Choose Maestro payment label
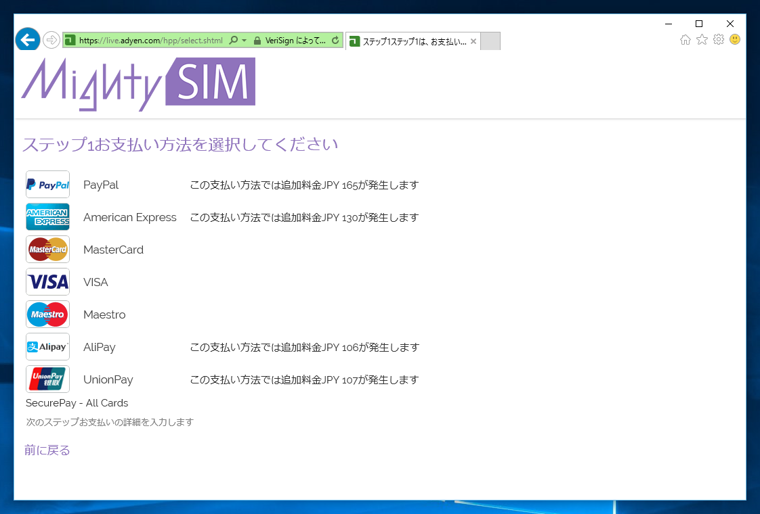This screenshot has height=514, width=760. pyautogui.click(x=104, y=315)
